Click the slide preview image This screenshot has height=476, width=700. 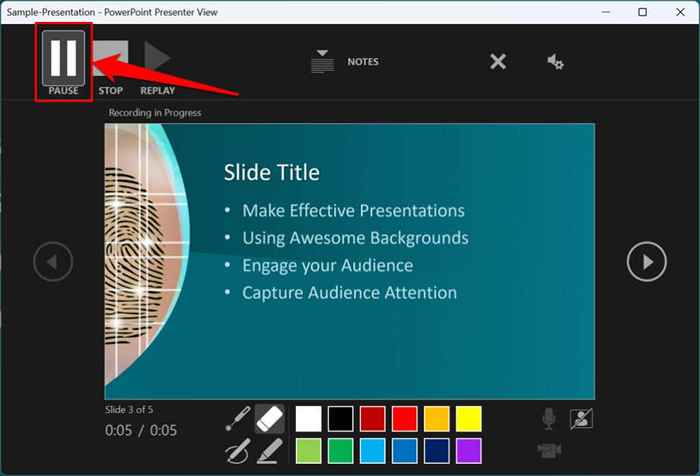[350, 261]
